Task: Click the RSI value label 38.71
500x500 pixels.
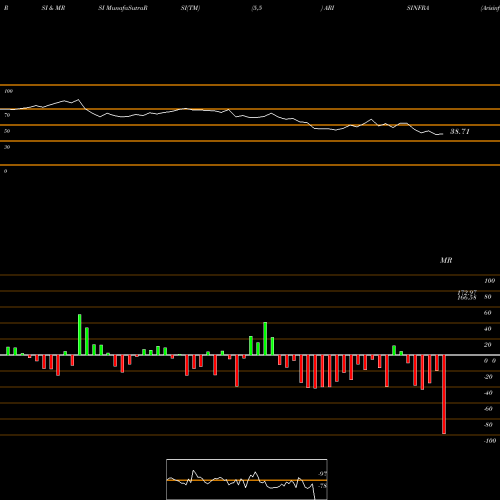Action: pos(460,132)
